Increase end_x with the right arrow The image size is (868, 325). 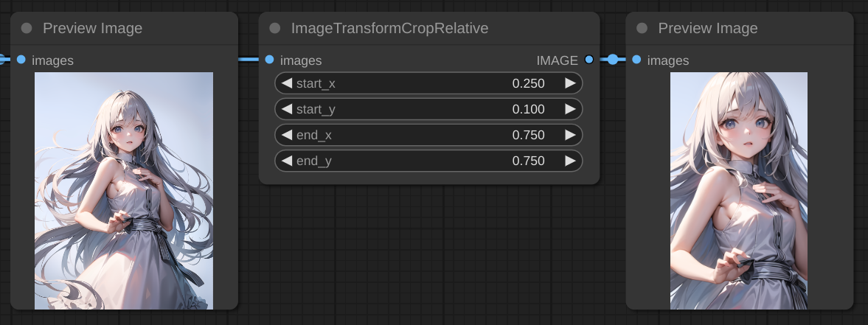[x=570, y=135]
